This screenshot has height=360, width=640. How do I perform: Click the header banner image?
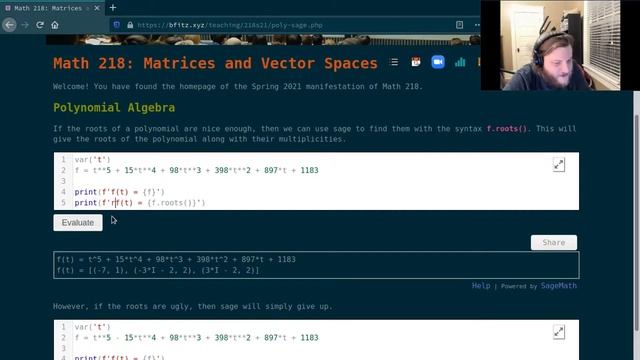point(263,40)
